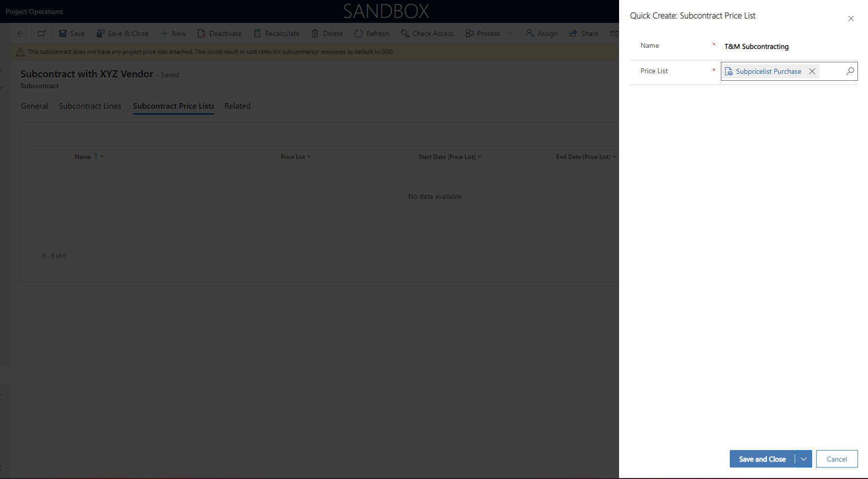Click Share in the command bar
The width and height of the screenshot is (868, 479).
584,33
